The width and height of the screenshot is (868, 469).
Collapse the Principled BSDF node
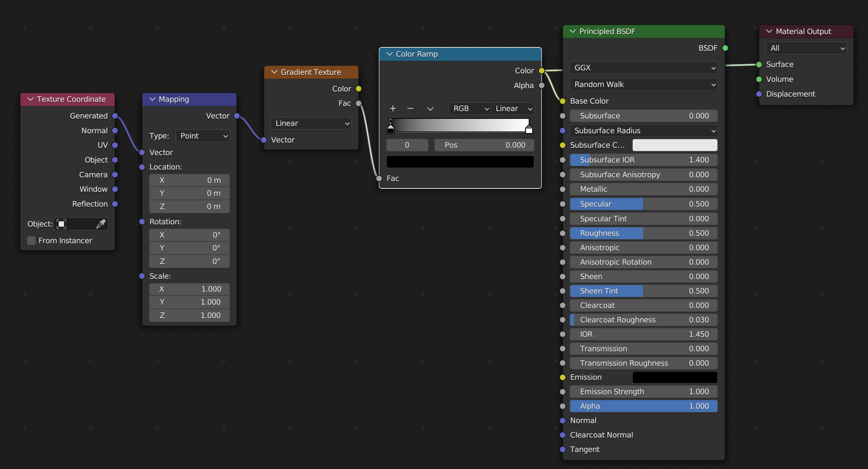(573, 31)
